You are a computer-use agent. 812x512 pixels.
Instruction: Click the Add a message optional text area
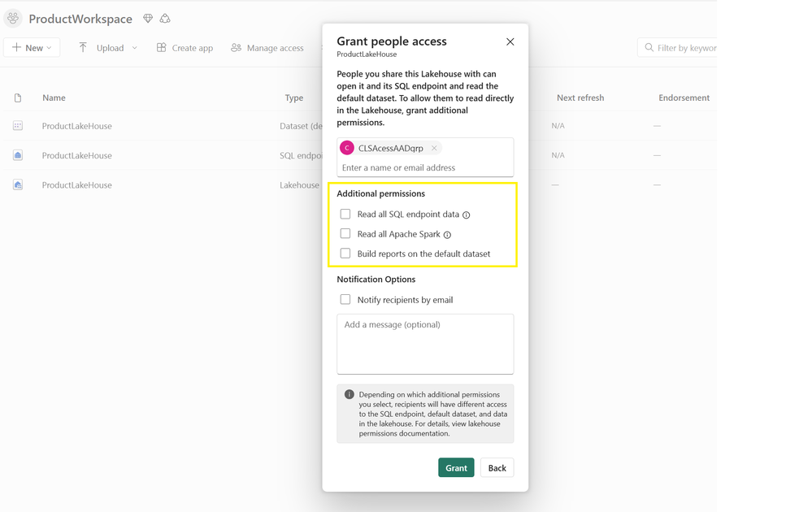click(x=425, y=344)
